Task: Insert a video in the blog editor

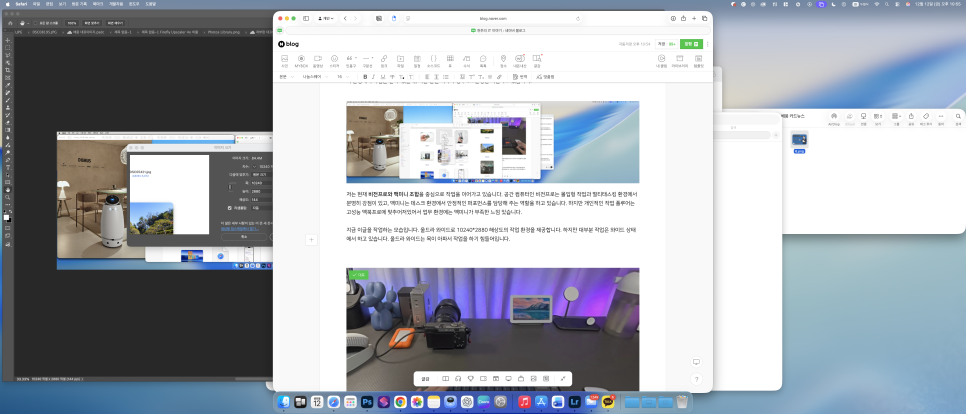Action: pyautogui.click(x=318, y=60)
